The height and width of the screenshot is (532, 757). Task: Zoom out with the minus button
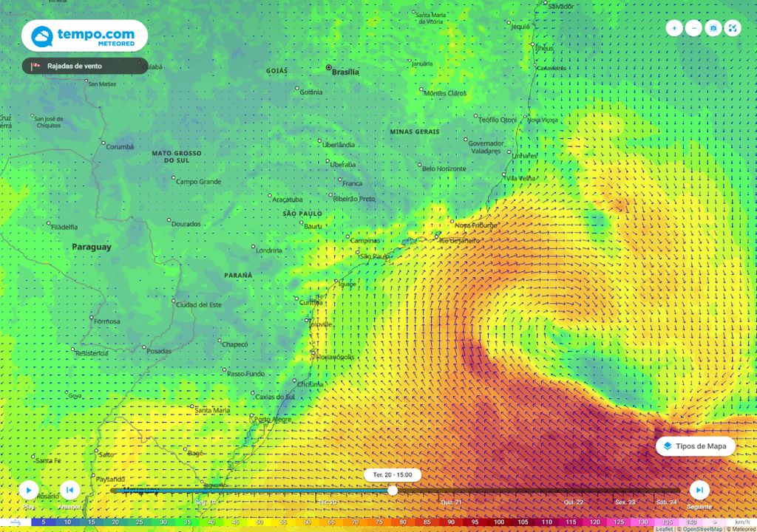[x=693, y=28]
